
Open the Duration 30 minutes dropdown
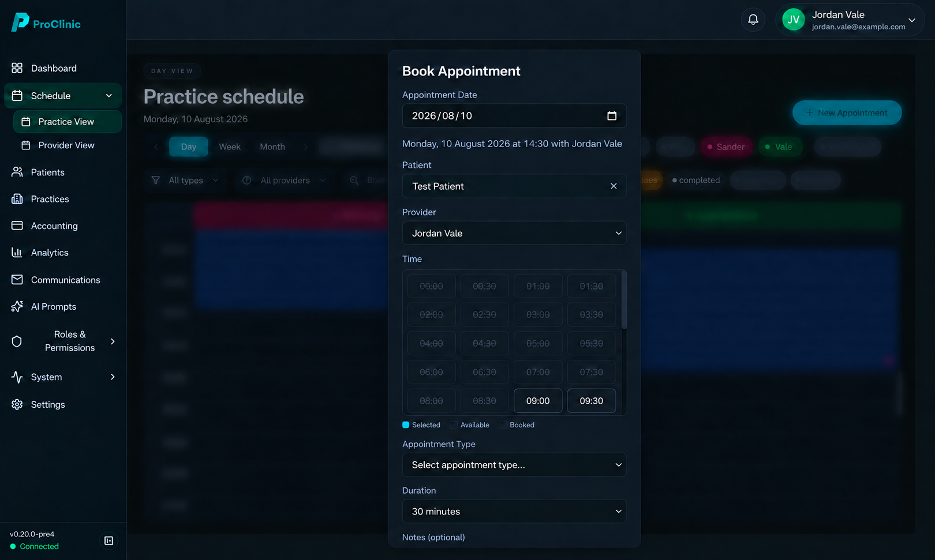[514, 512]
